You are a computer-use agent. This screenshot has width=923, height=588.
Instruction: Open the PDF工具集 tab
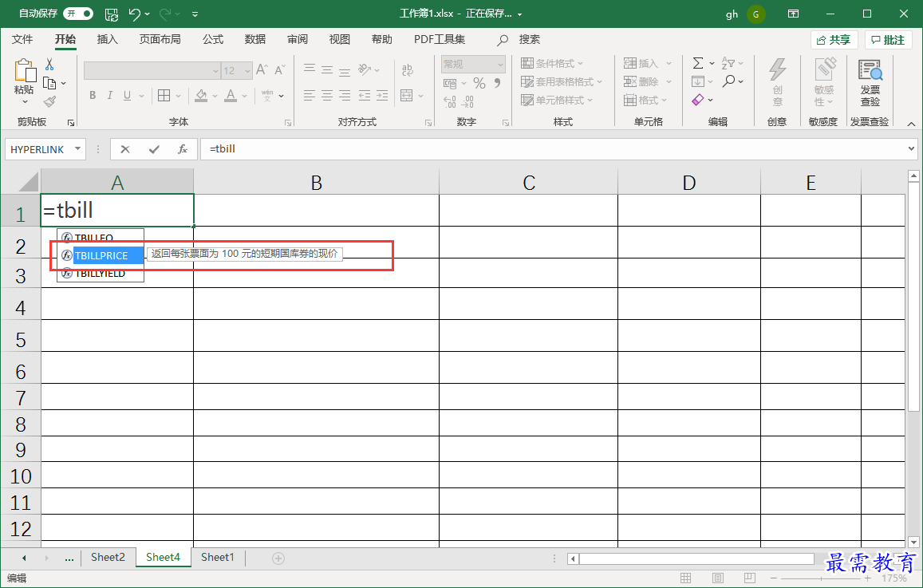[439, 39]
